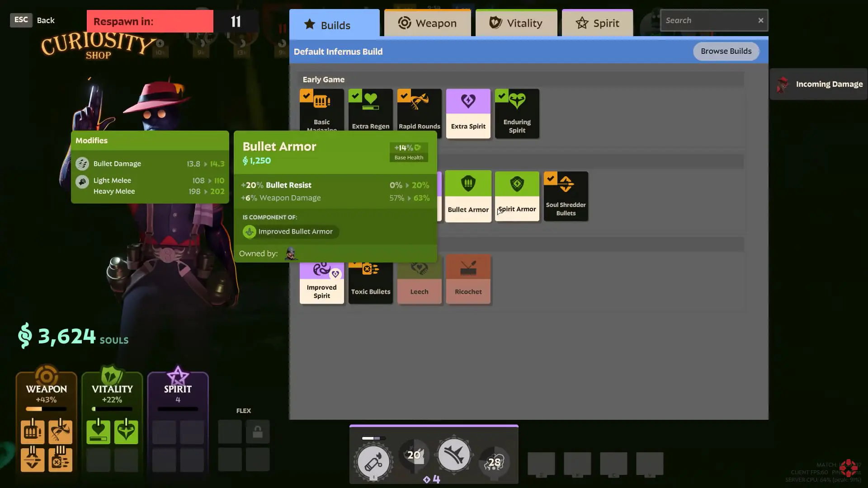Select the Toxic Bullets item

tap(370, 283)
